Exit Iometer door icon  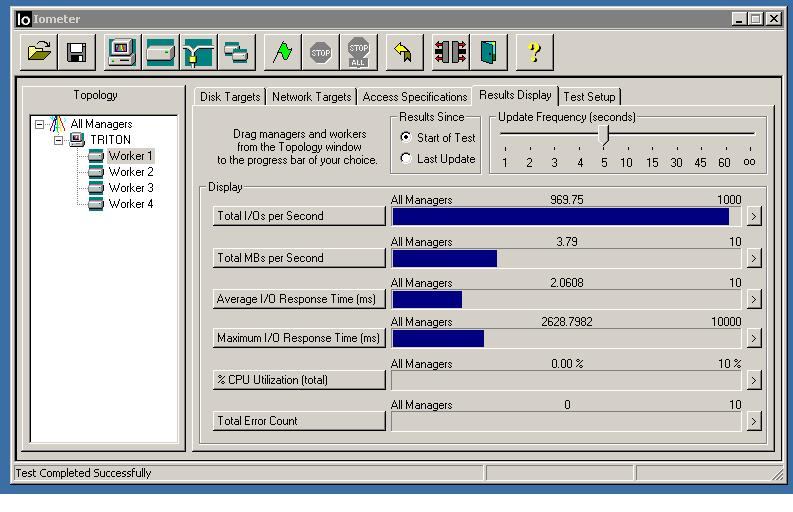pyautogui.click(x=488, y=52)
